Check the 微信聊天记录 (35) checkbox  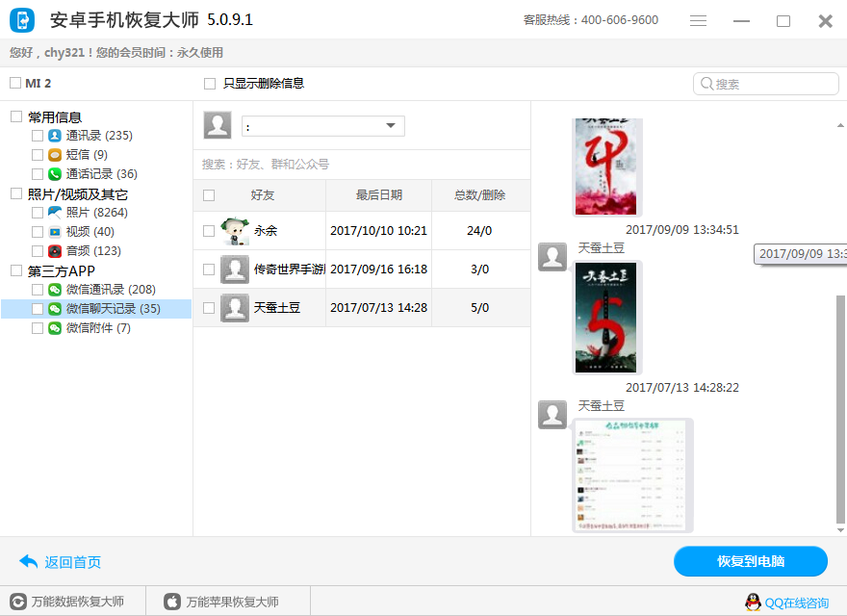click(x=38, y=309)
